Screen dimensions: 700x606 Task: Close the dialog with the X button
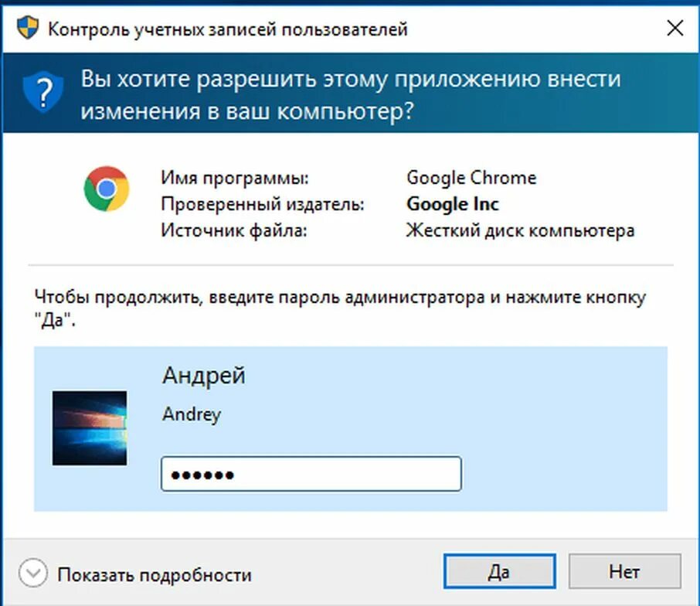(675, 28)
